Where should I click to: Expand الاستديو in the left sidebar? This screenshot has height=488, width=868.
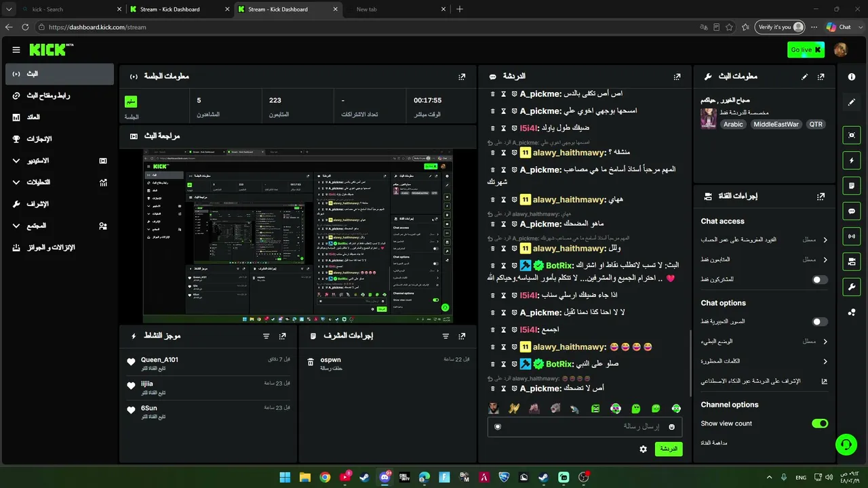click(x=60, y=161)
